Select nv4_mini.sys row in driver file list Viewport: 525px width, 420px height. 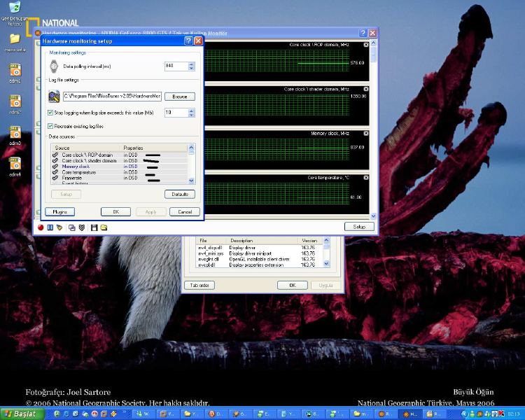tap(260, 253)
